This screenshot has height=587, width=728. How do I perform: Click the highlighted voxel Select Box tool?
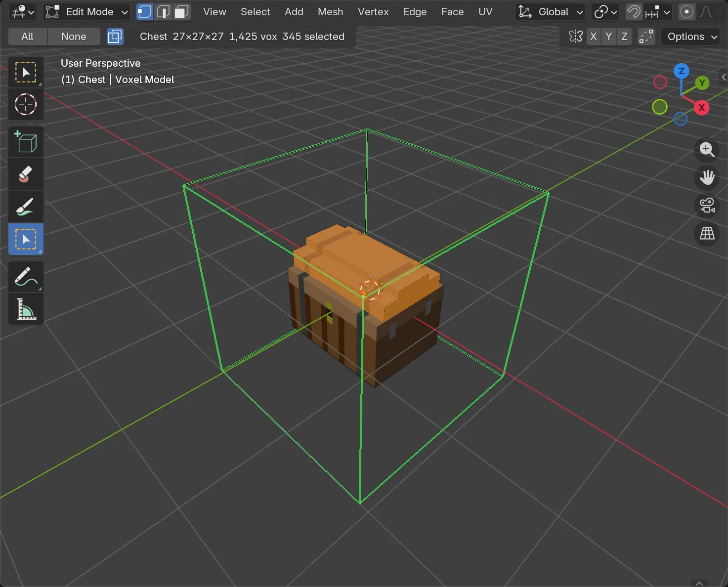[x=26, y=239]
